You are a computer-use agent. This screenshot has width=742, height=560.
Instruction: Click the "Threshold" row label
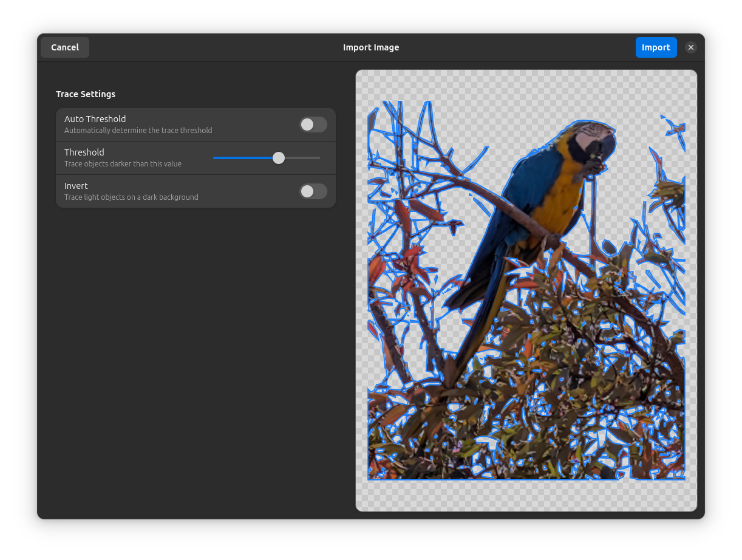pyautogui.click(x=84, y=152)
